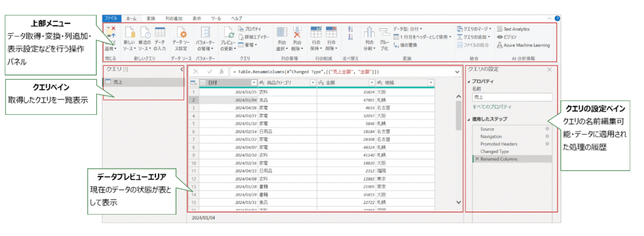
Task: Click the fx formula icon
Action: pyautogui.click(x=222, y=72)
